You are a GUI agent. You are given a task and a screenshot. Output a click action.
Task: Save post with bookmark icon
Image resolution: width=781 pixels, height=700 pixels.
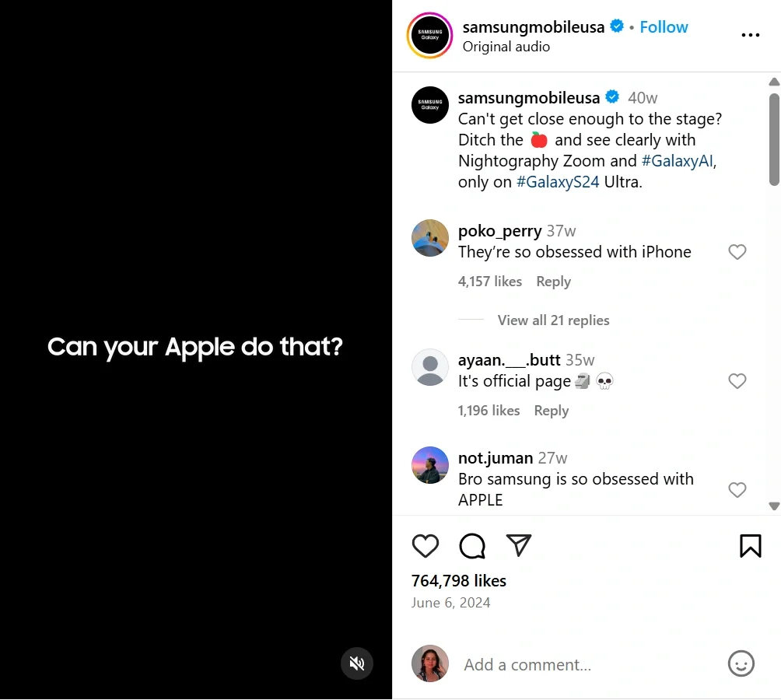(x=750, y=546)
